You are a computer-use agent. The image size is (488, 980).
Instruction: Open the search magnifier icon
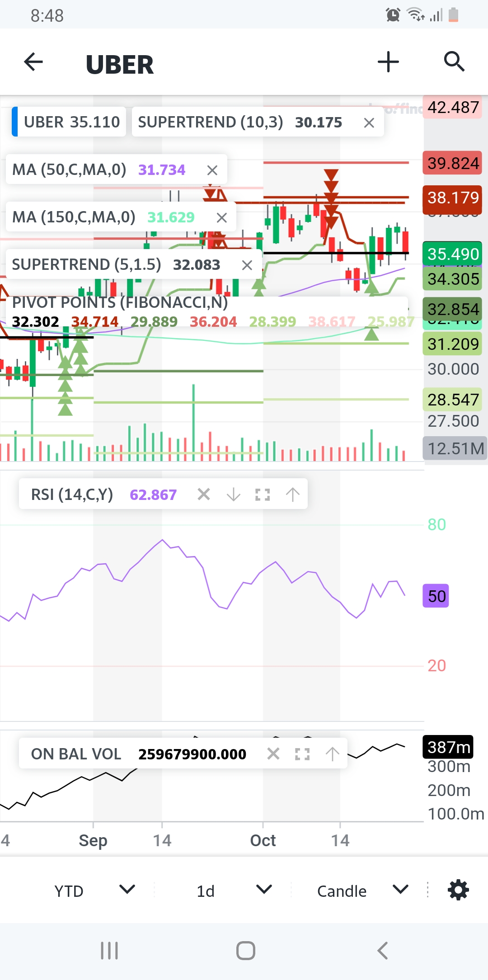(x=454, y=61)
